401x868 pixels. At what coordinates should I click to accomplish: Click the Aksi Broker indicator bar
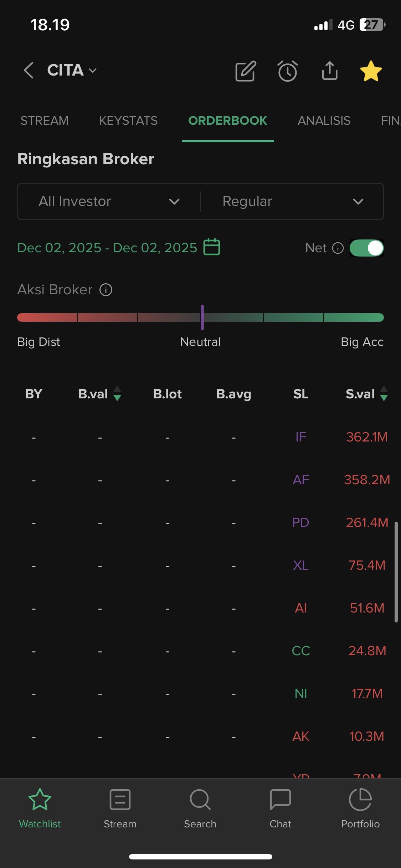click(200, 317)
